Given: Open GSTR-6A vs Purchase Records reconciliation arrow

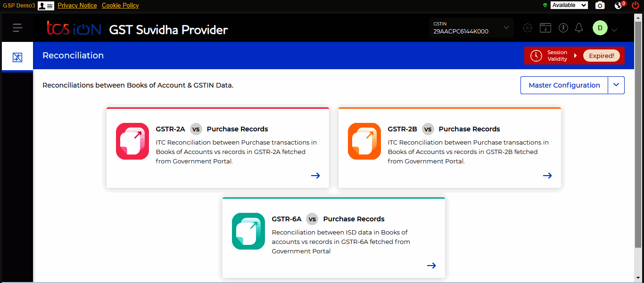Looking at the screenshot, I should tap(431, 265).
